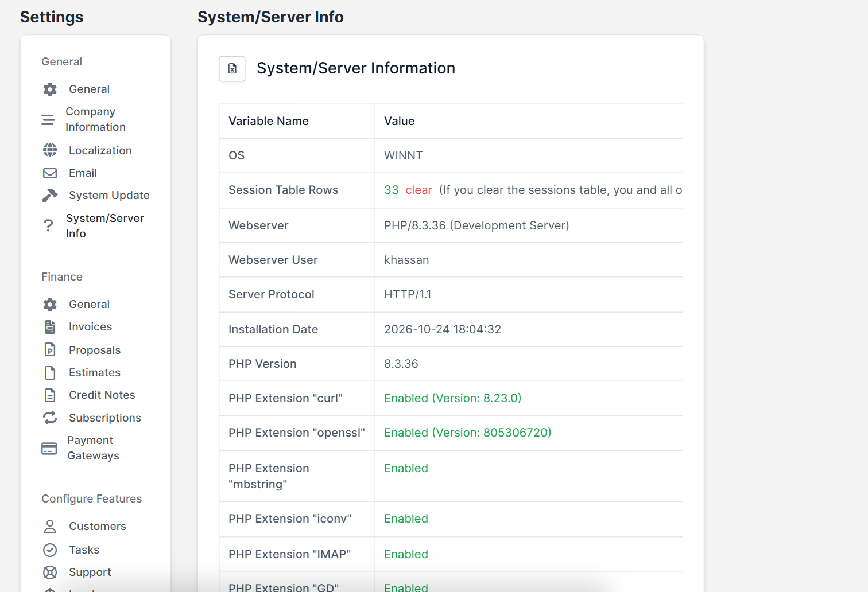Viewport: 868px width, 592px height.
Task: Click the Payment Gateways card icon
Action: (x=49, y=449)
